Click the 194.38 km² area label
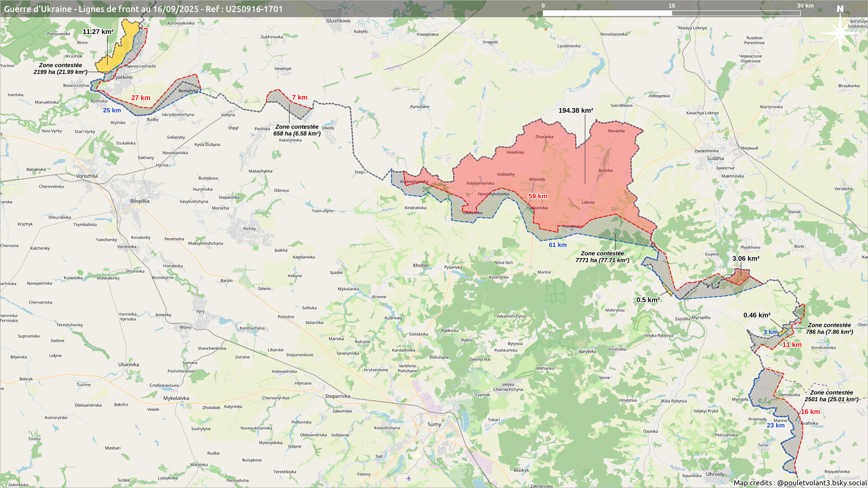The image size is (868, 488). (x=576, y=110)
